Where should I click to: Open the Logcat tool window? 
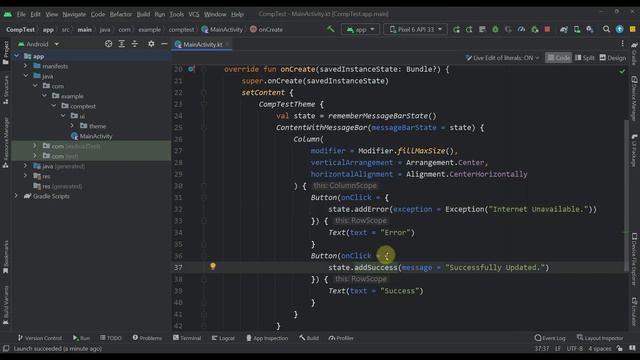(x=223, y=338)
